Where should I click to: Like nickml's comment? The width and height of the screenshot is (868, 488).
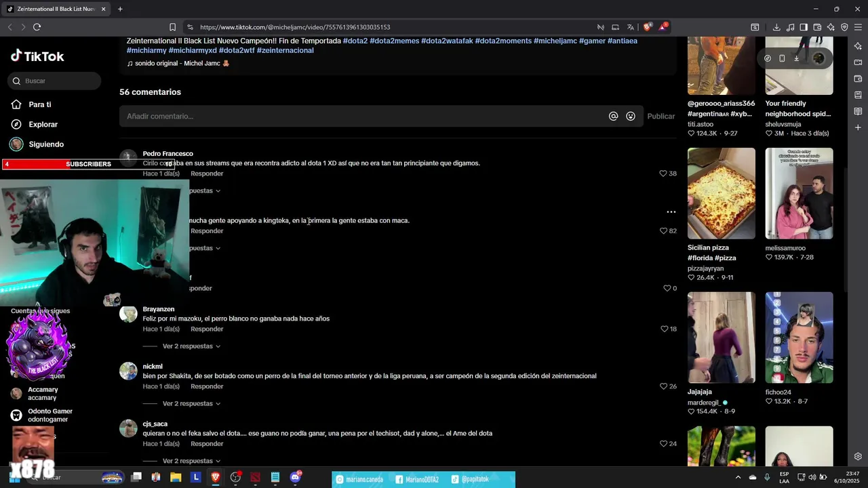[663, 386]
